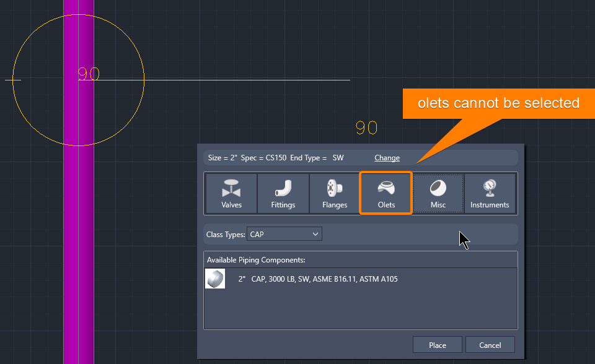This screenshot has width=595, height=364.
Task: Select the Flanges category icon
Action: pos(334,193)
